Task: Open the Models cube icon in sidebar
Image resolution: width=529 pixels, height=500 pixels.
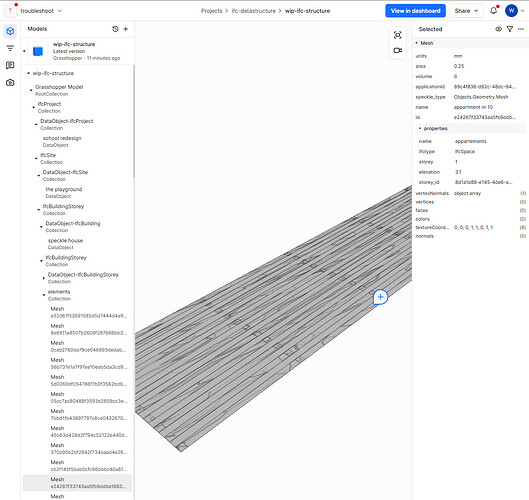Action: coord(10,31)
